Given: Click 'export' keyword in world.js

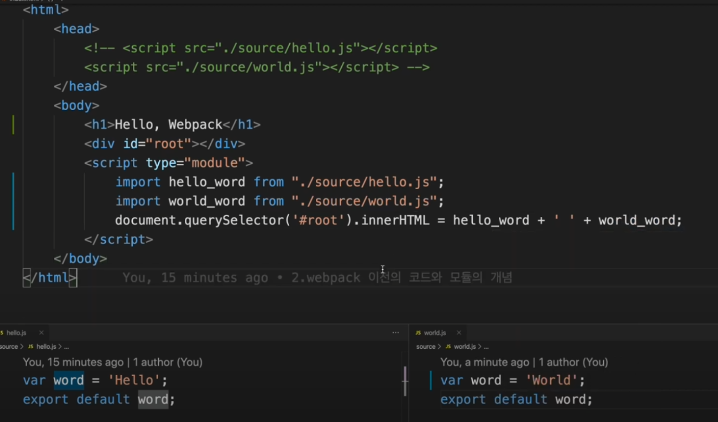Looking at the screenshot, I should tap(463, 399).
